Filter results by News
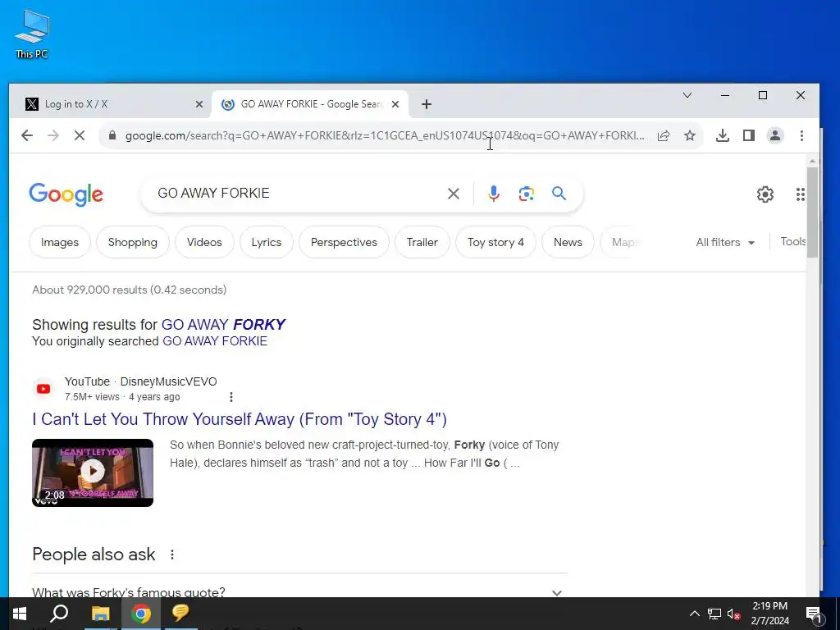 point(568,242)
